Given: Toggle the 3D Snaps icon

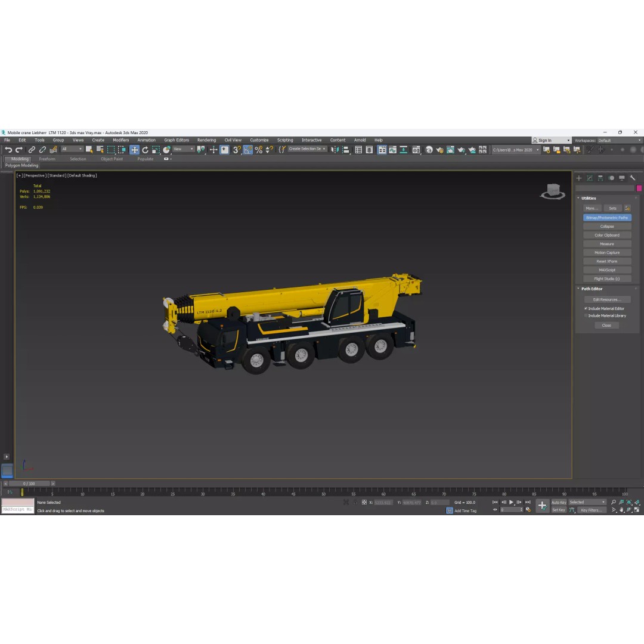Looking at the screenshot, I should (x=237, y=150).
